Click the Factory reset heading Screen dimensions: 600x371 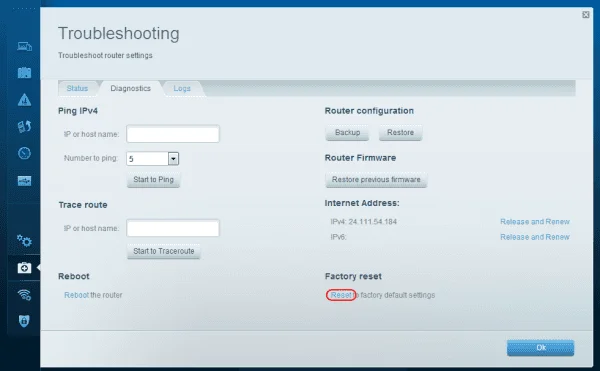(353, 276)
